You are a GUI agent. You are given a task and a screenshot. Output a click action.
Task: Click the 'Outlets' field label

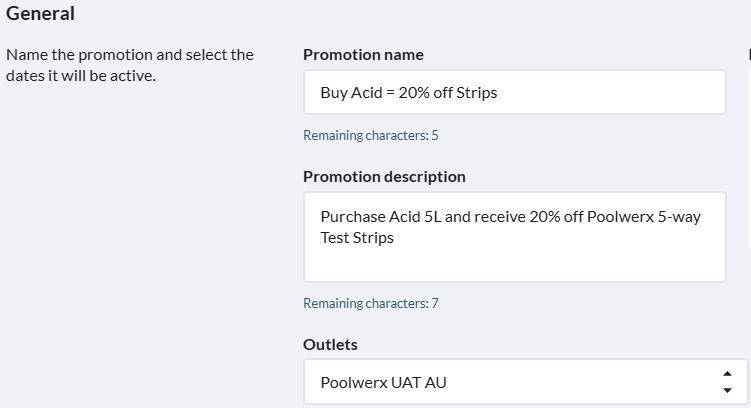click(330, 344)
